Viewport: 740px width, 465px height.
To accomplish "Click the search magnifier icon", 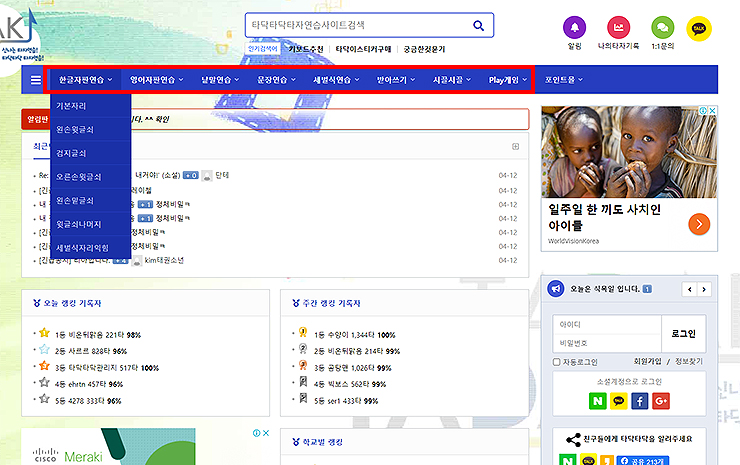I will (x=479, y=25).
